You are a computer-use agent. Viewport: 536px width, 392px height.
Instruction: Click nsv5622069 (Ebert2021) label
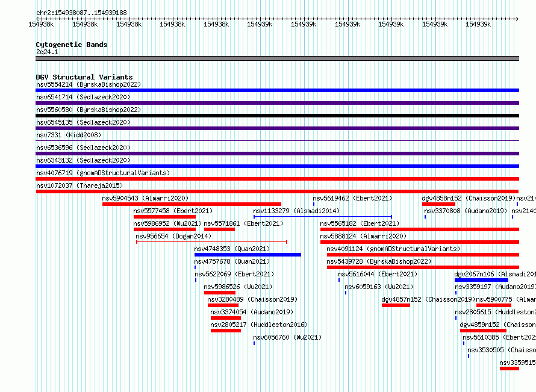(x=234, y=274)
